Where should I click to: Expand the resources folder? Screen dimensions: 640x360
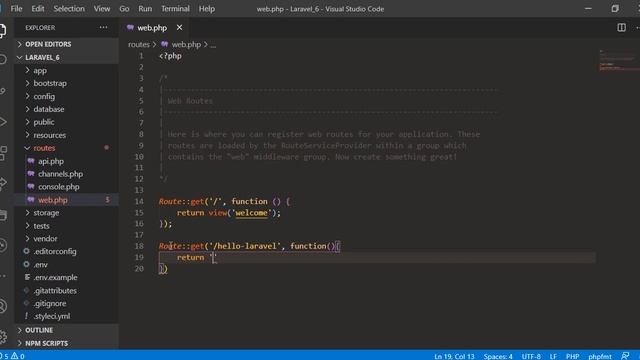point(67,135)
